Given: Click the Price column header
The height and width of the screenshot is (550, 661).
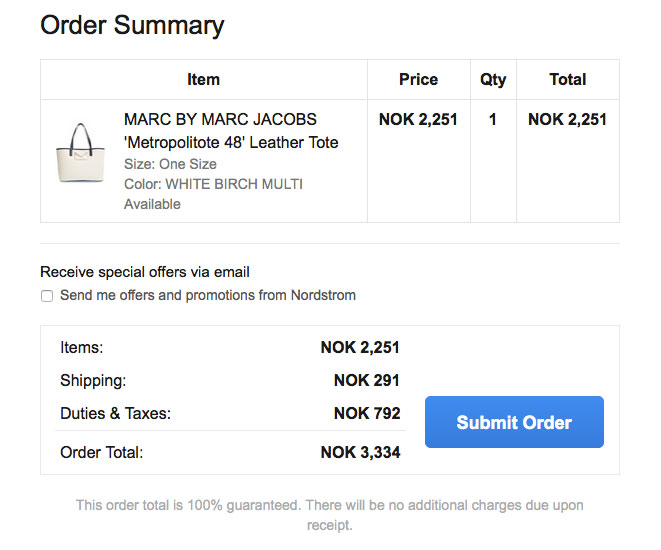Looking at the screenshot, I should pyautogui.click(x=419, y=80).
